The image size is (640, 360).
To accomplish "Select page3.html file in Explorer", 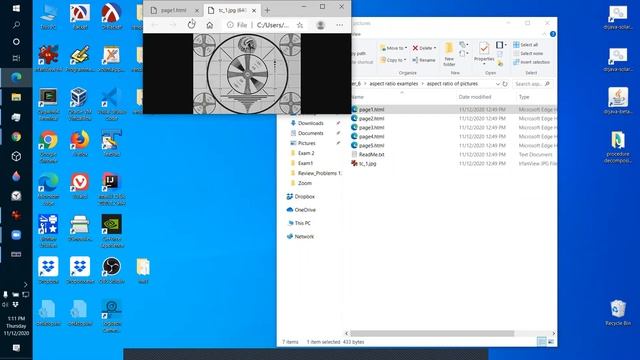I will 371,127.
